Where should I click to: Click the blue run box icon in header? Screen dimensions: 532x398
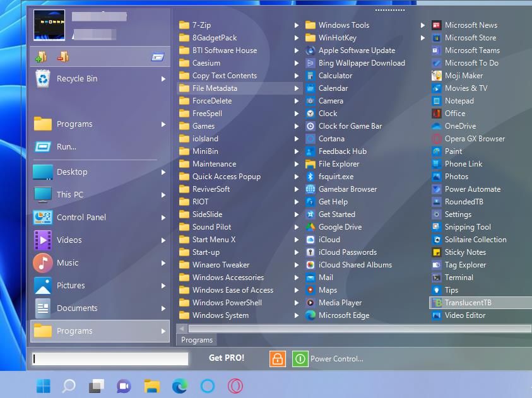click(x=157, y=57)
